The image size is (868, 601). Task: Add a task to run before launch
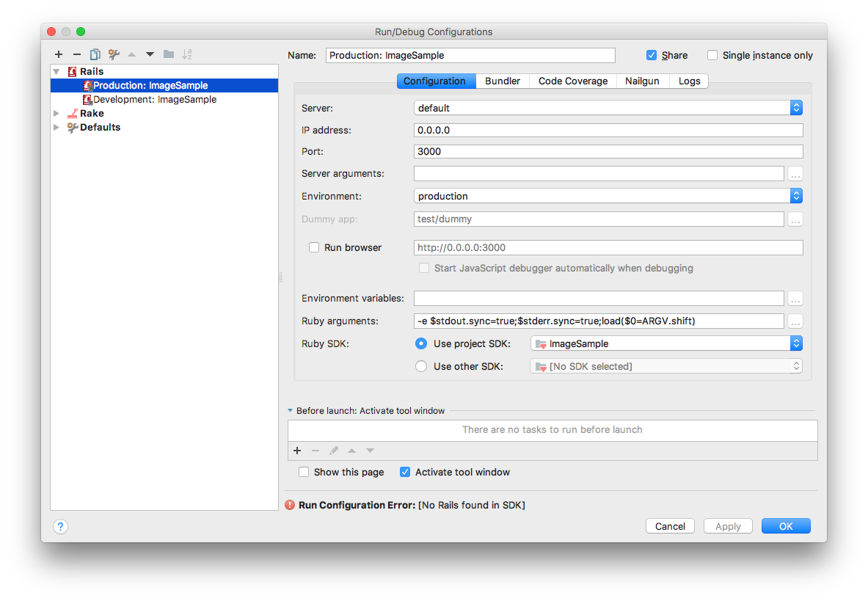[x=297, y=450]
